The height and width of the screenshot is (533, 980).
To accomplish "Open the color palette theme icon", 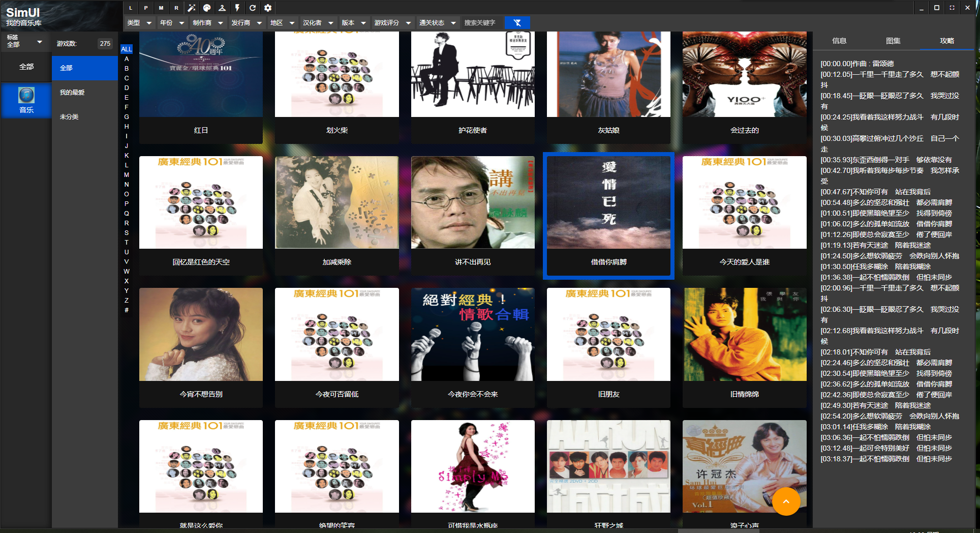I will pos(207,8).
